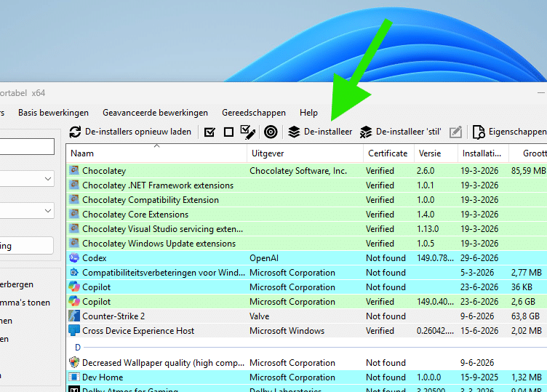The height and width of the screenshot is (392, 547).
Task: Click Copilot icon in the 36 KB row
Action: [74, 287]
